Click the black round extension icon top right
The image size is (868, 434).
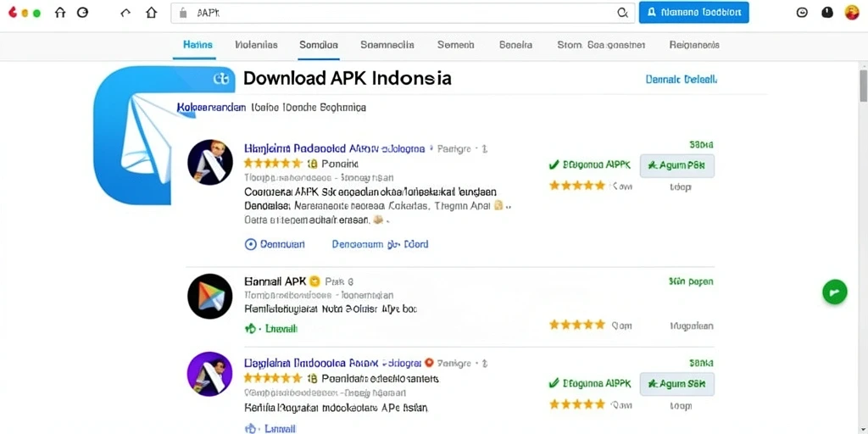click(827, 12)
